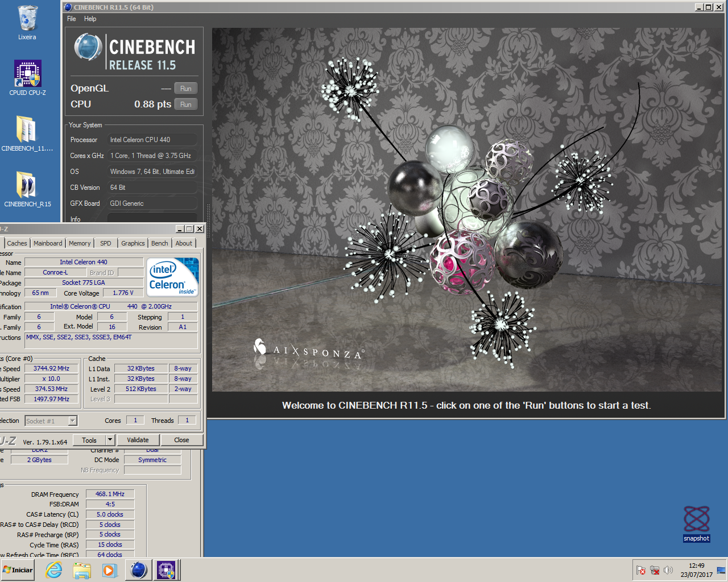Image resolution: width=728 pixels, height=582 pixels.
Task: Click the Cinebench logo sphere icon
Action: tap(88, 47)
